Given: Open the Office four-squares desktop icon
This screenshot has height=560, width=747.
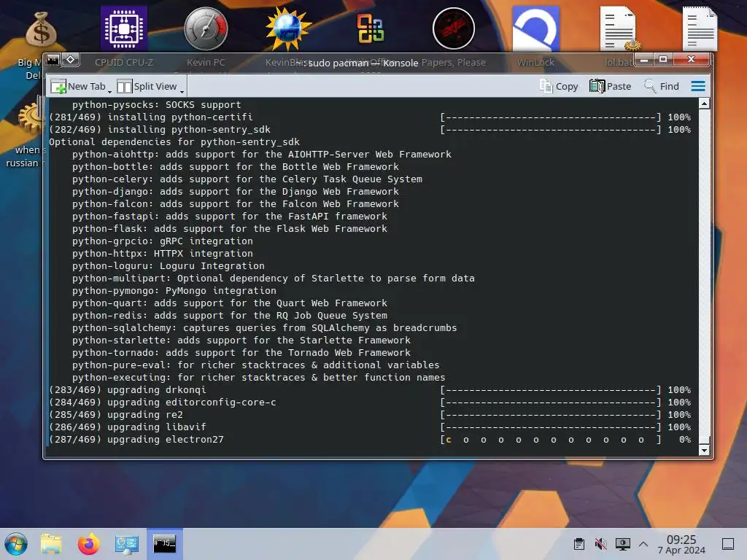Looking at the screenshot, I should coord(371,28).
